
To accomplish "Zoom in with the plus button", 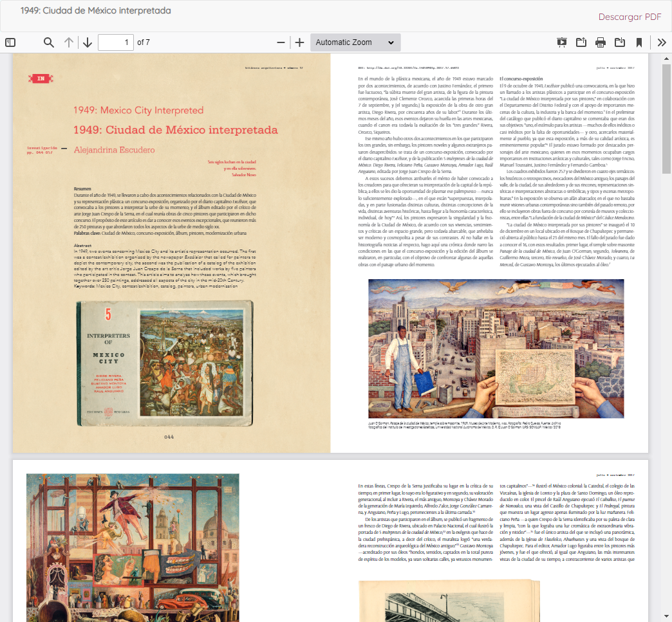I will (299, 42).
